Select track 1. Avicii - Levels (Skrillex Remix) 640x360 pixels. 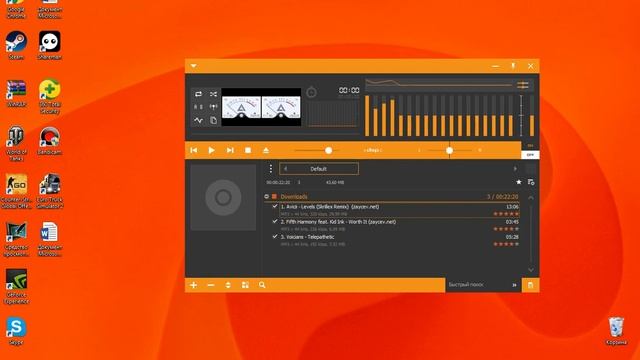(x=400, y=210)
